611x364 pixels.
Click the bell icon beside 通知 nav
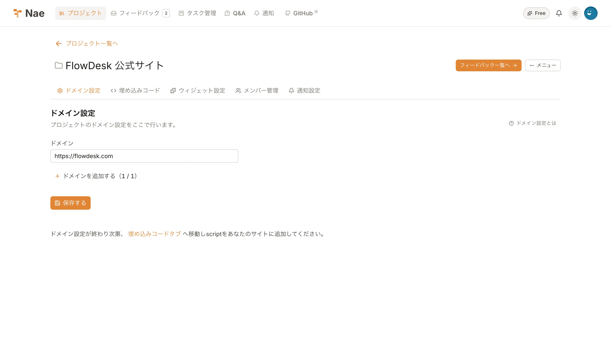(x=257, y=13)
